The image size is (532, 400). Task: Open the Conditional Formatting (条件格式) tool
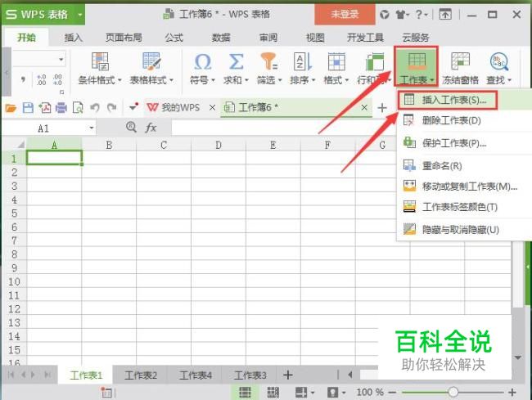pyautogui.click(x=100, y=61)
